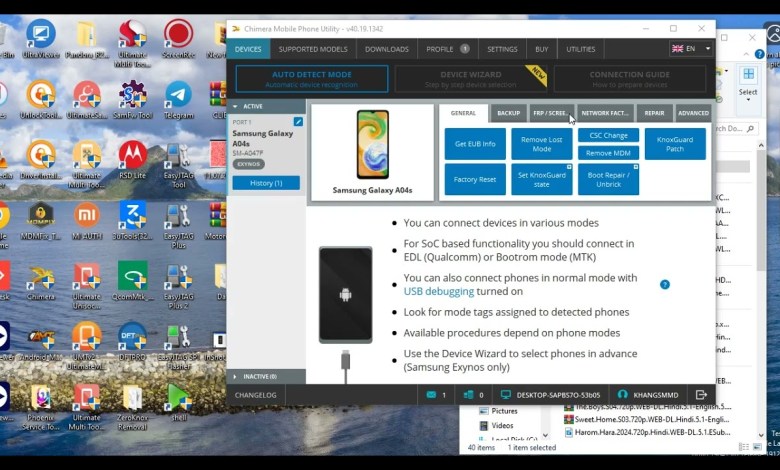Launch UnlockTool from the desktop

(x=41, y=99)
